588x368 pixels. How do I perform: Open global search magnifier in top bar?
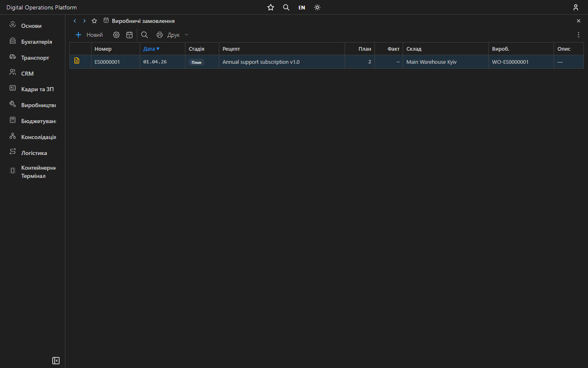point(286,7)
